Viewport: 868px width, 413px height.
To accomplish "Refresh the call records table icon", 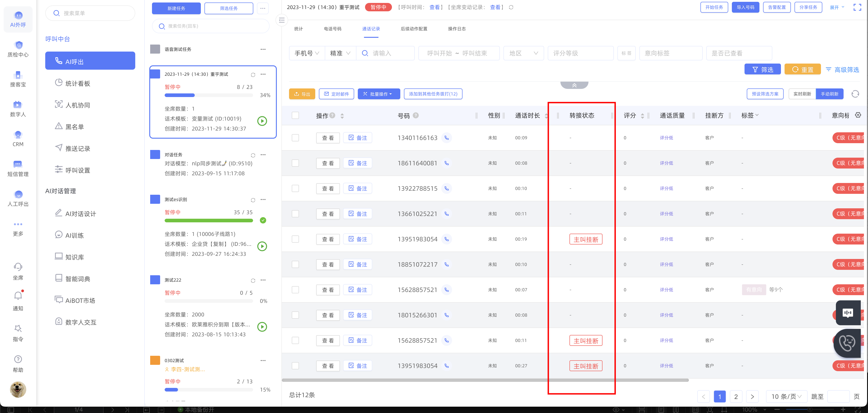I will pyautogui.click(x=855, y=94).
